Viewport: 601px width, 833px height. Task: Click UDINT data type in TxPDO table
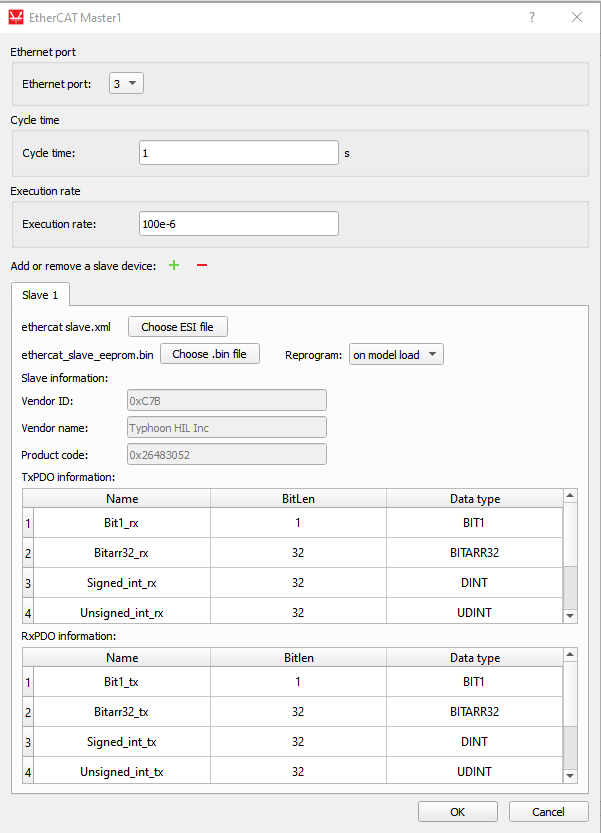[x=475, y=611]
